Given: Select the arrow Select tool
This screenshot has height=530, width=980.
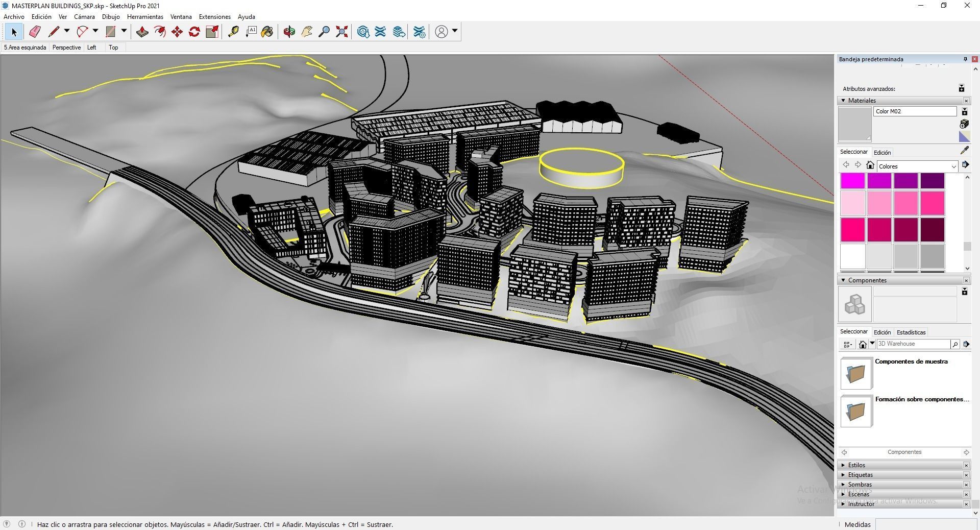Looking at the screenshot, I should 14,32.
